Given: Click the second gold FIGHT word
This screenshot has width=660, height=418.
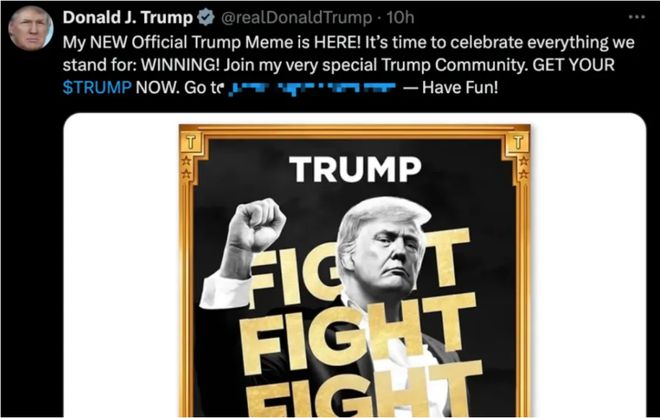Looking at the screenshot, I should tap(359, 333).
